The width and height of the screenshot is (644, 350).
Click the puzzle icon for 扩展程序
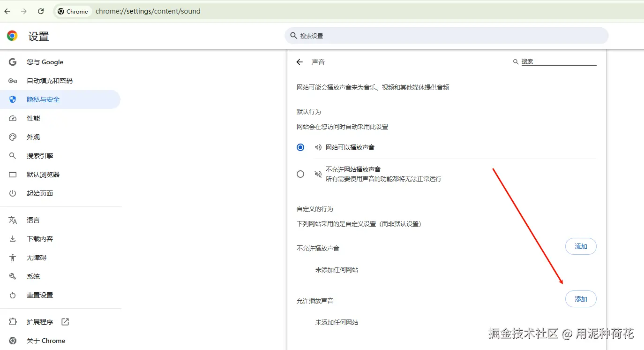coord(13,322)
